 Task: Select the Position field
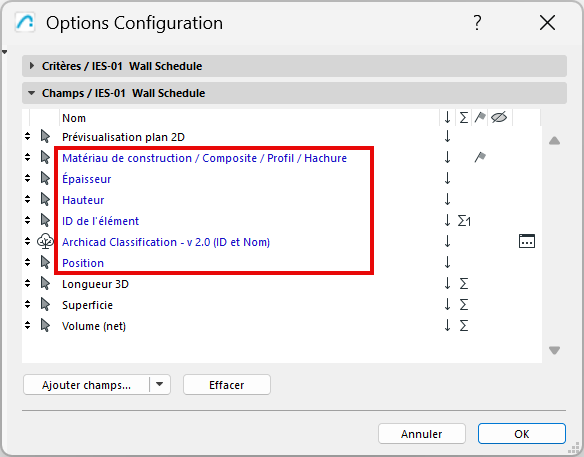83,263
